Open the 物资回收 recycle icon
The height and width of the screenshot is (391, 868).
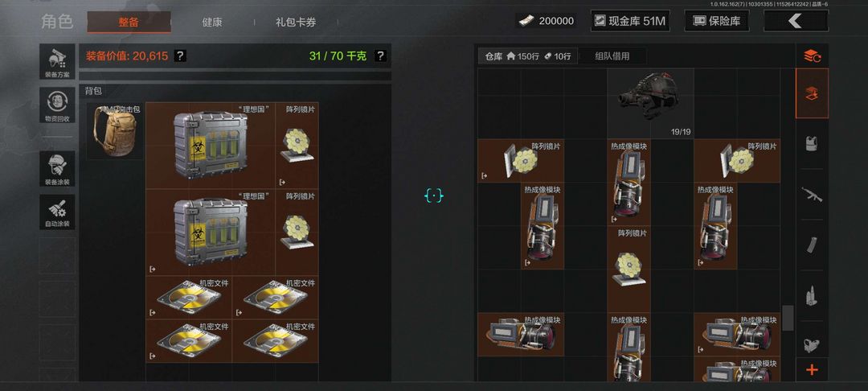point(58,105)
